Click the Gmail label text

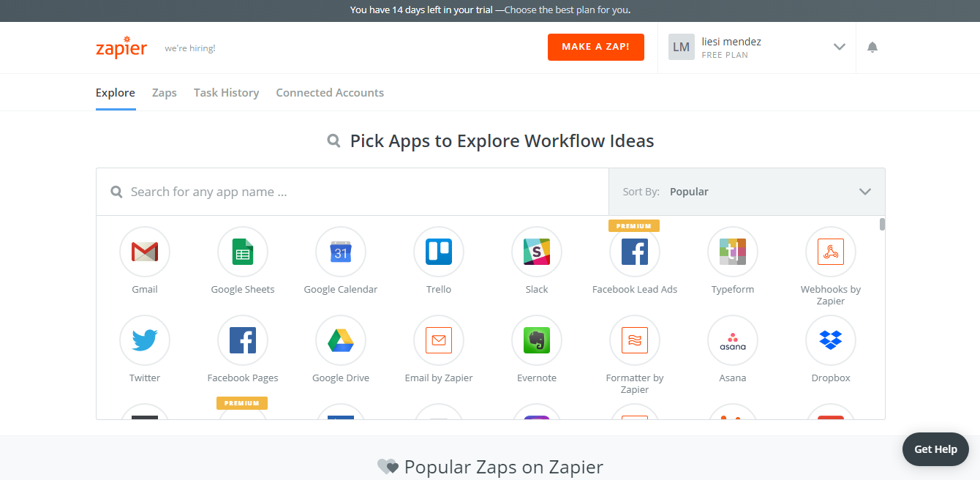(x=145, y=290)
